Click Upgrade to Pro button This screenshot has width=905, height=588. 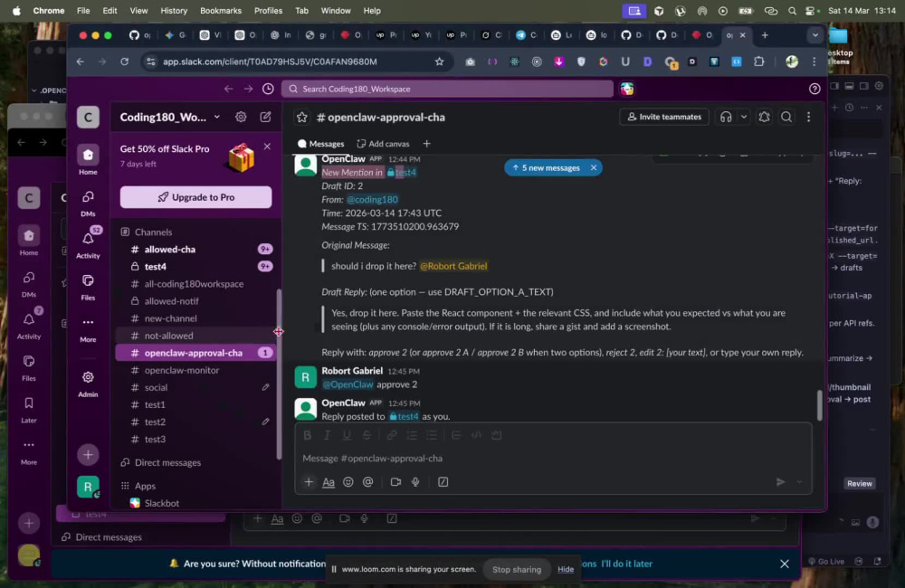(x=195, y=197)
